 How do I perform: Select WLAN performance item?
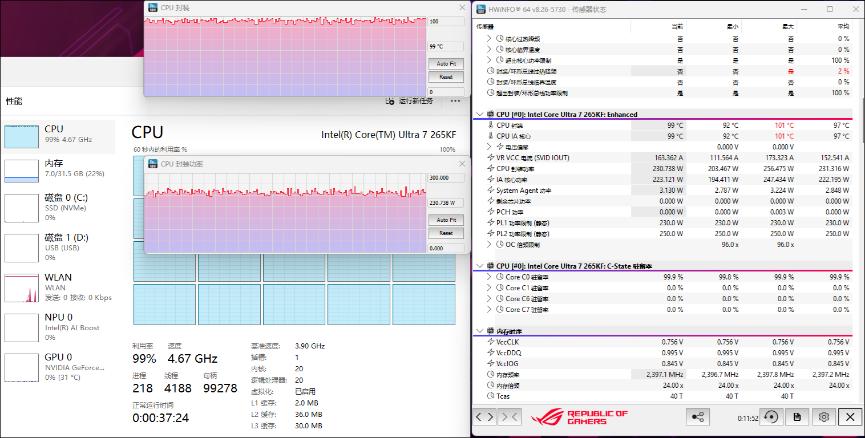(x=59, y=287)
